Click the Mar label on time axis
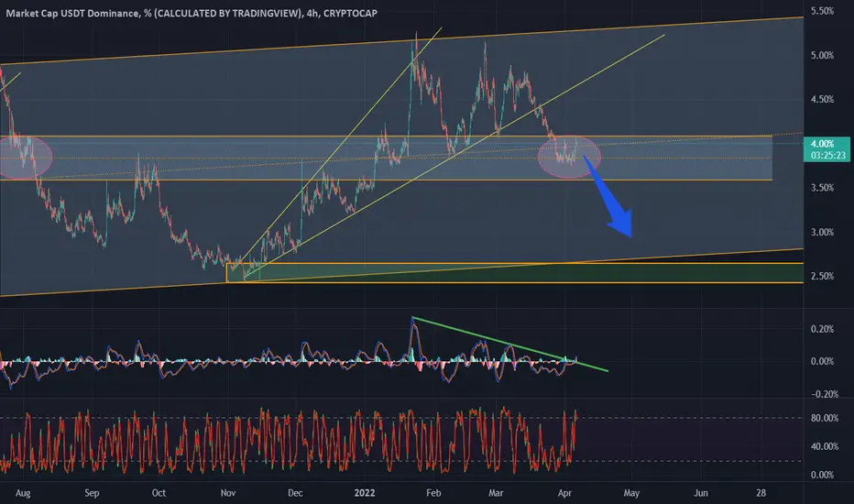The image size is (854, 504). 495,493
